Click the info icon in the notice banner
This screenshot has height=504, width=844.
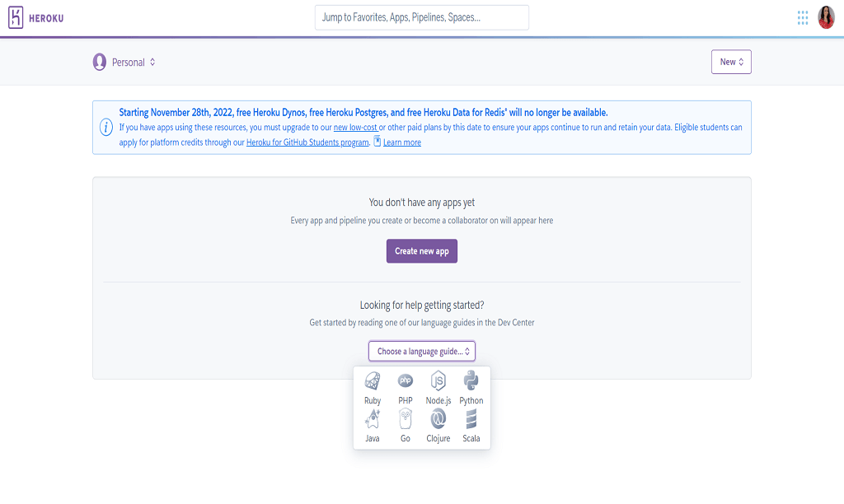pos(106,128)
